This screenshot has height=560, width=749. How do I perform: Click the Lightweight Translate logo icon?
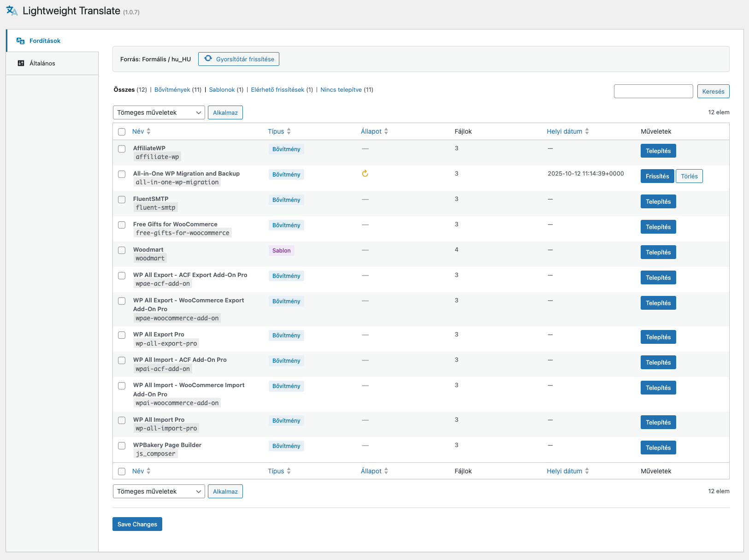click(x=12, y=11)
